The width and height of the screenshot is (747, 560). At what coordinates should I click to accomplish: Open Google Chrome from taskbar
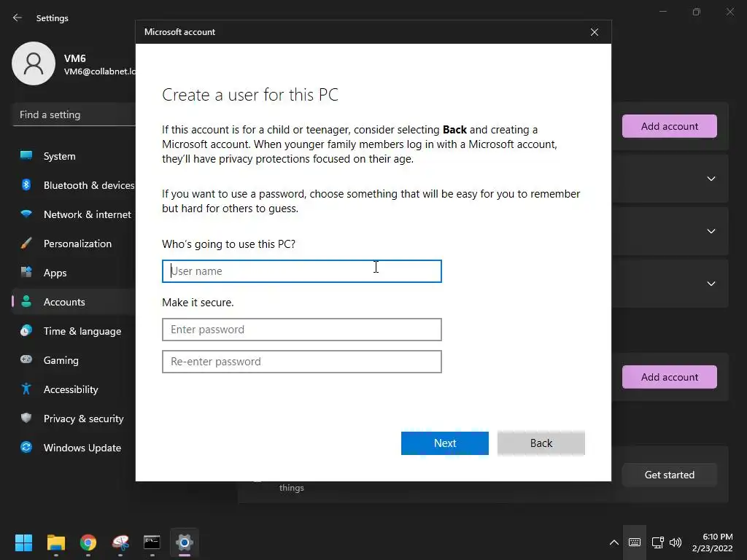pos(88,542)
